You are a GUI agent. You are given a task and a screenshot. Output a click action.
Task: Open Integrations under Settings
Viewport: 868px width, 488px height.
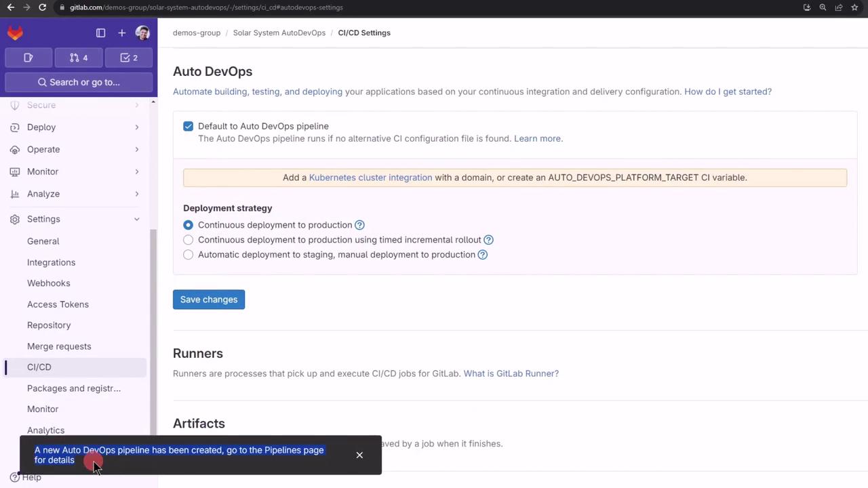[x=51, y=262]
